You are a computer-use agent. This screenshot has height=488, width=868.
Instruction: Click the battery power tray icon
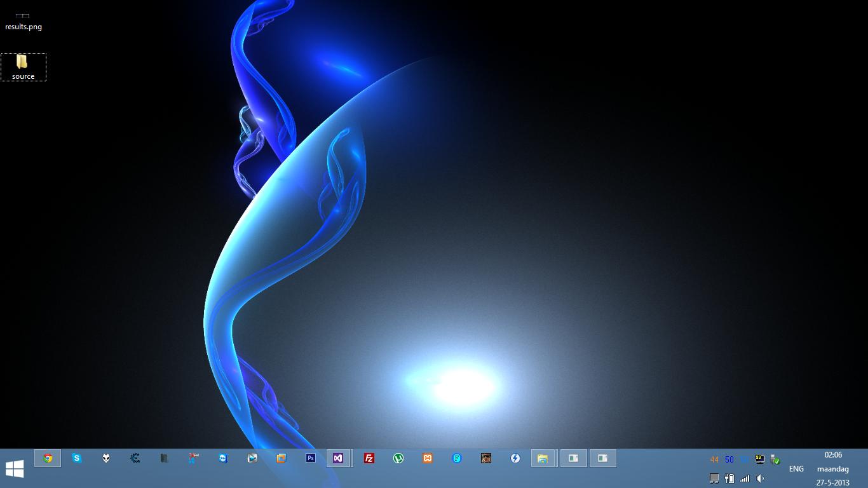tap(729, 478)
